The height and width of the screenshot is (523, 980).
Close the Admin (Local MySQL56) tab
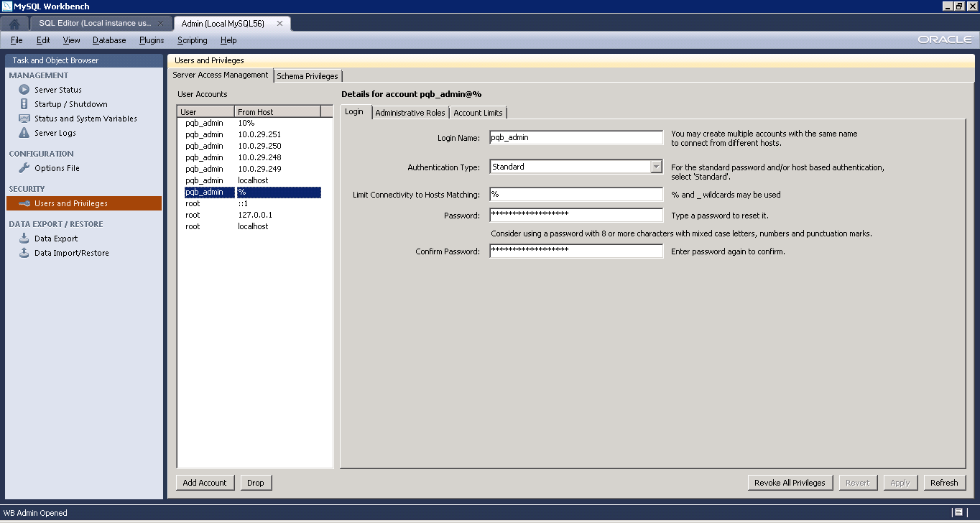(x=279, y=24)
